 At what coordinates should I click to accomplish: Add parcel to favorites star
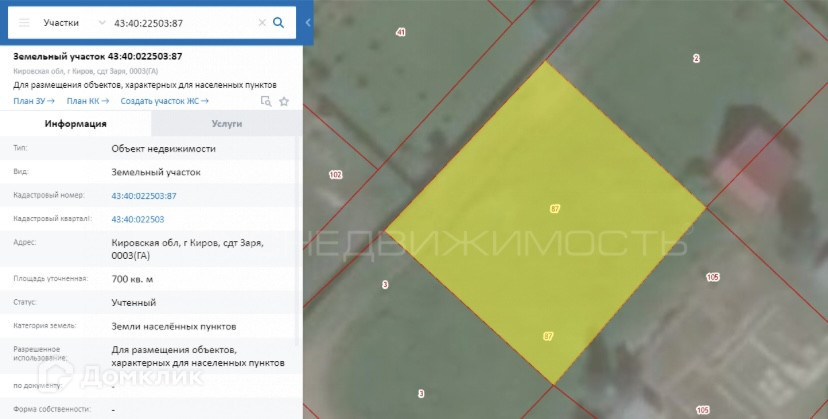coord(284,101)
